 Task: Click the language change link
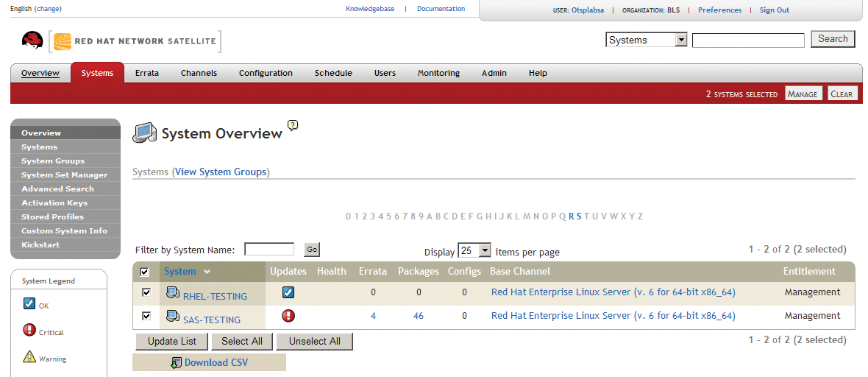48,9
